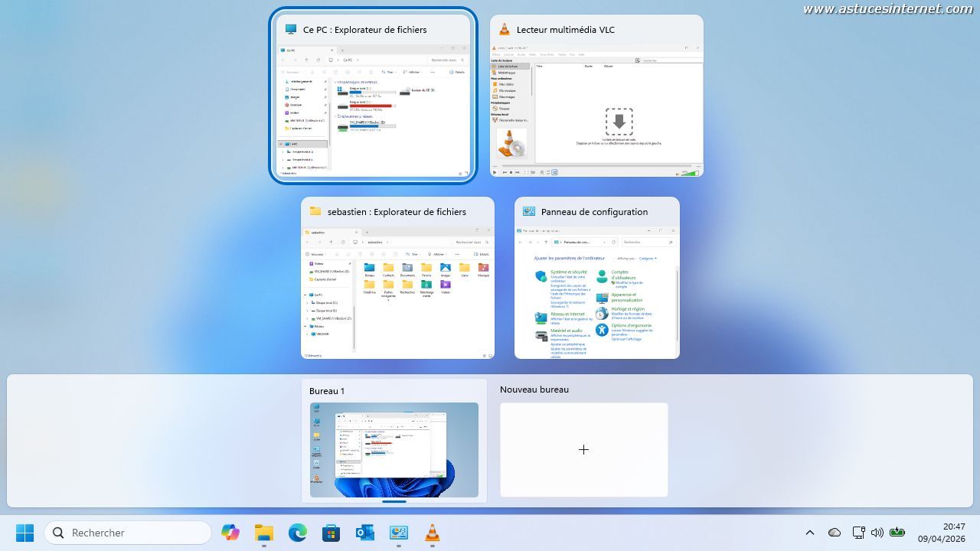Viewport: 980px width, 551px height.
Task: Open Microsoft Store from the taskbar
Action: click(x=332, y=533)
